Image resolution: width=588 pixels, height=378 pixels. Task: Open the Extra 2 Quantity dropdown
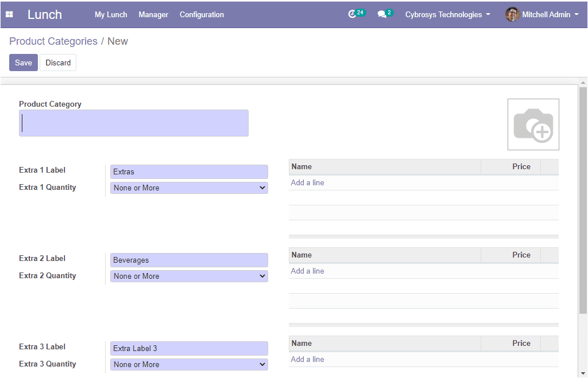point(189,276)
